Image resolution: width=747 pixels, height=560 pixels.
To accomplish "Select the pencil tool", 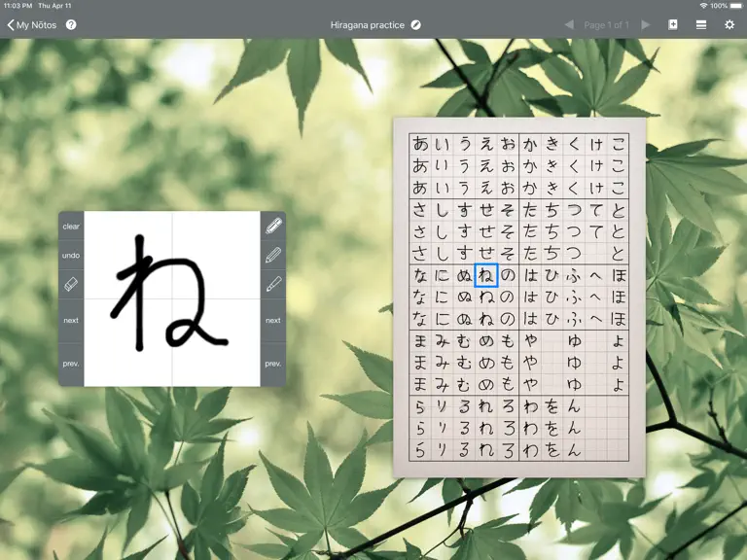I will click(x=273, y=256).
